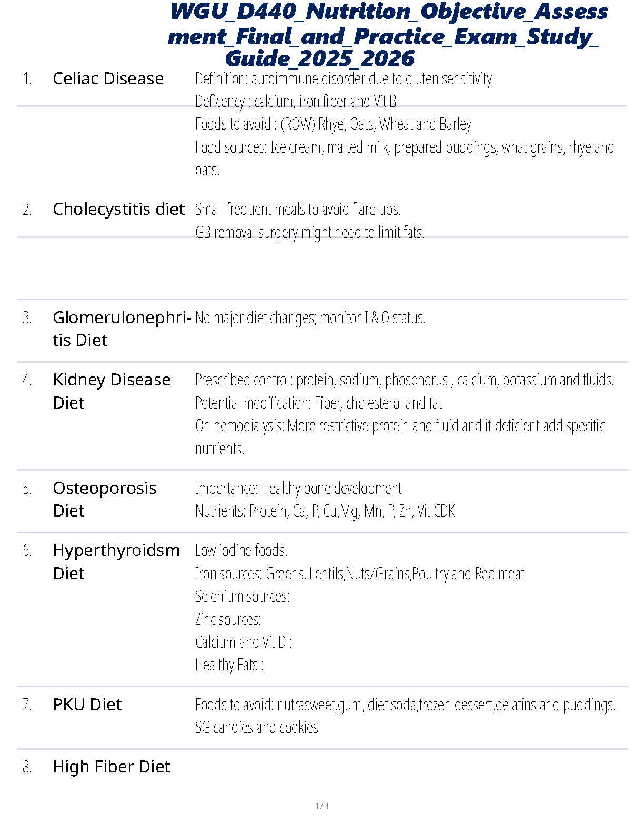Viewport: 644px width, 834px height.
Task: Click 'Importance: Healthy bone development' line
Action: click(298, 488)
